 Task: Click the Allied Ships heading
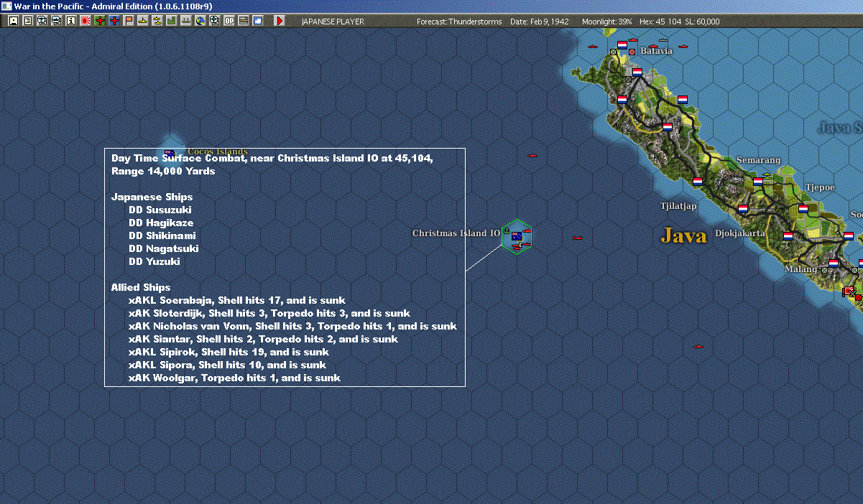[x=141, y=287]
